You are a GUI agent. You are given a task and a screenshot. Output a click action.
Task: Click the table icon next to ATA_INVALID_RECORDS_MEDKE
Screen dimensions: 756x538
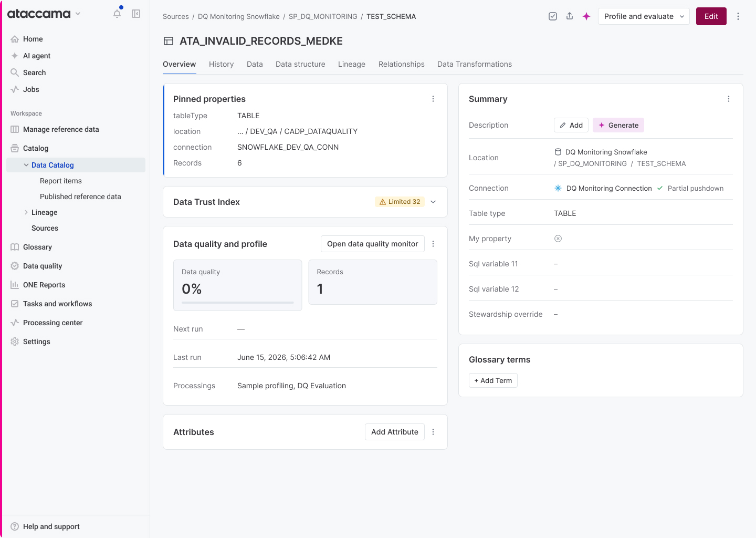point(169,41)
